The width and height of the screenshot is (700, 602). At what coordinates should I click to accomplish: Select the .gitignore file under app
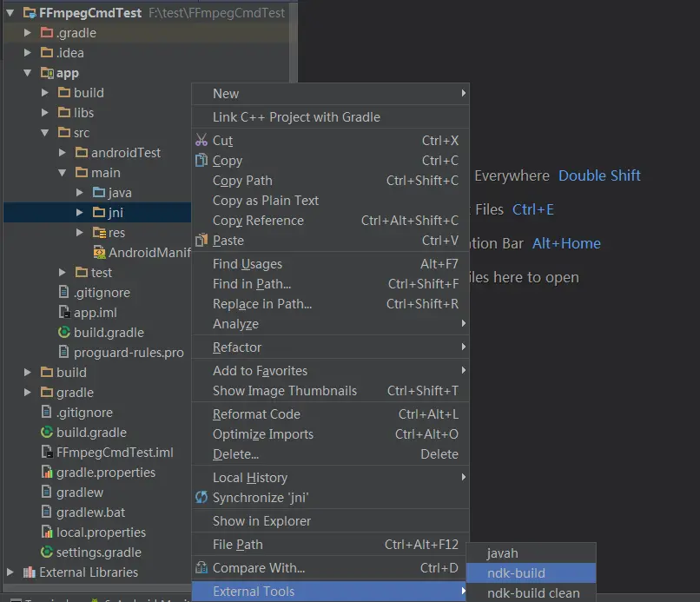coord(102,293)
